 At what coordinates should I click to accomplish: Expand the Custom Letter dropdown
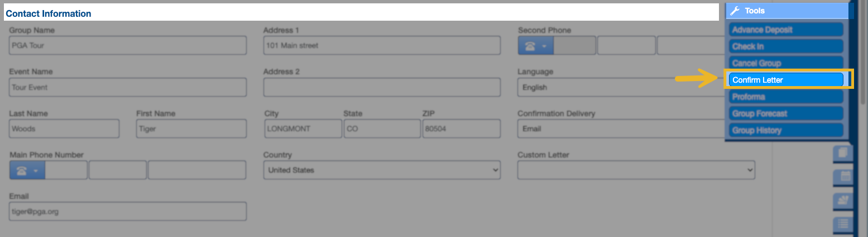click(x=635, y=170)
